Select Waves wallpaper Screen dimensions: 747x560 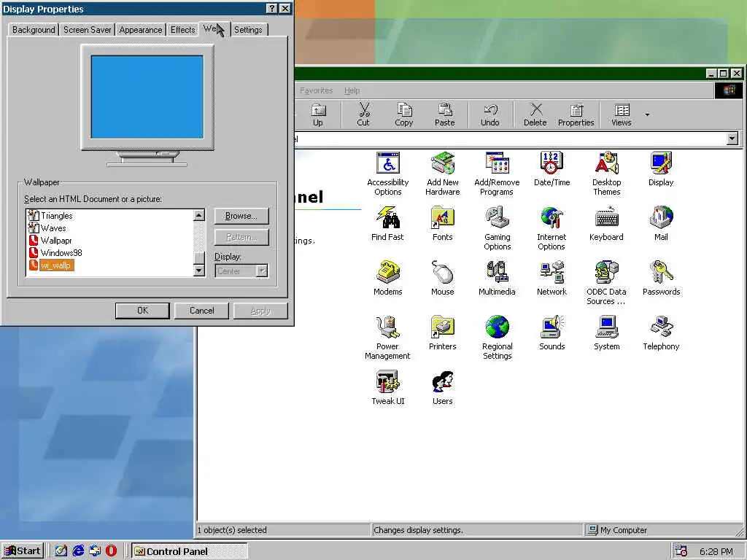point(53,228)
